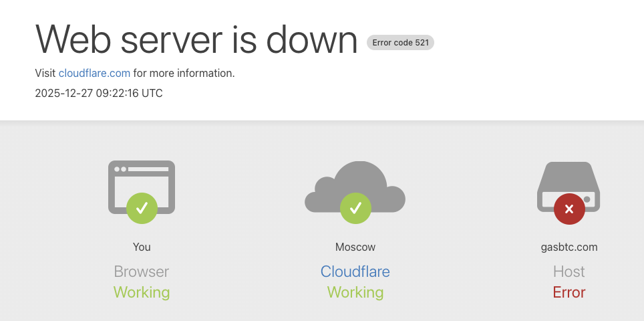Click the red X error badge
644x321 pixels.
pyautogui.click(x=569, y=209)
